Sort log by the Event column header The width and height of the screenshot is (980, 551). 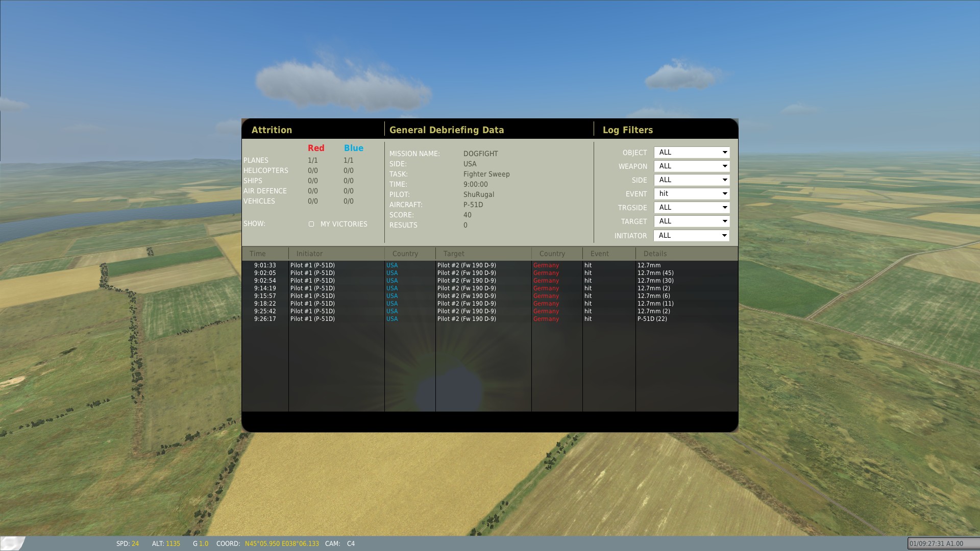[609, 254]
